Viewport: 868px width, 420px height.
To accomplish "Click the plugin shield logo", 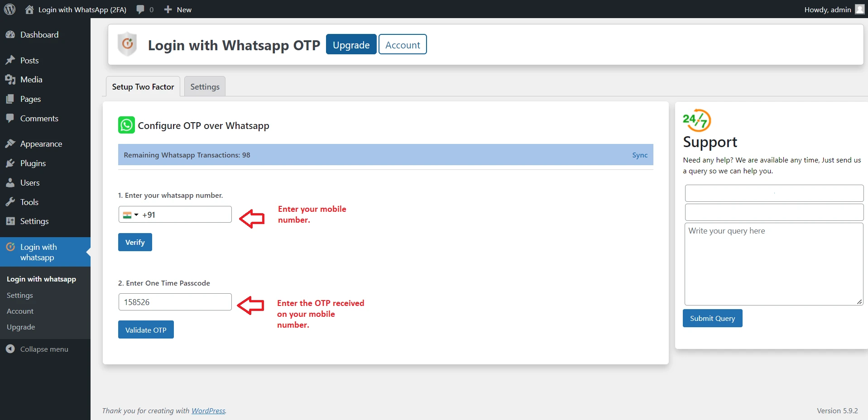I will [127, 44].
